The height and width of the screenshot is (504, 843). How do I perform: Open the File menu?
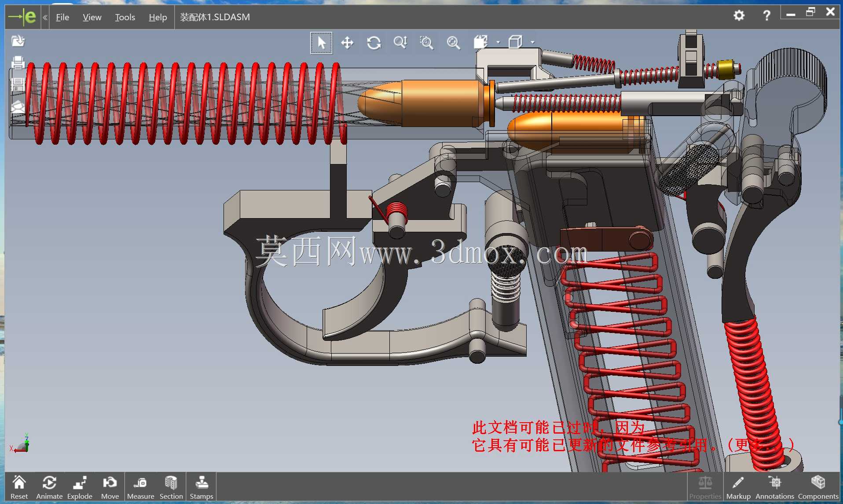[x=62, y=17]
